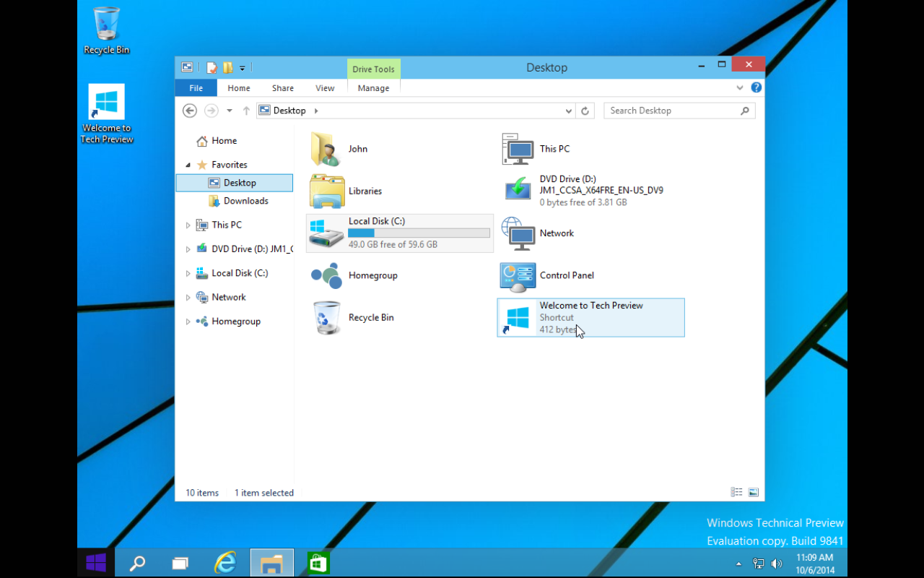Open Task View from taskbar
This screenshot has height=578, width=924.
coord(180,562)
